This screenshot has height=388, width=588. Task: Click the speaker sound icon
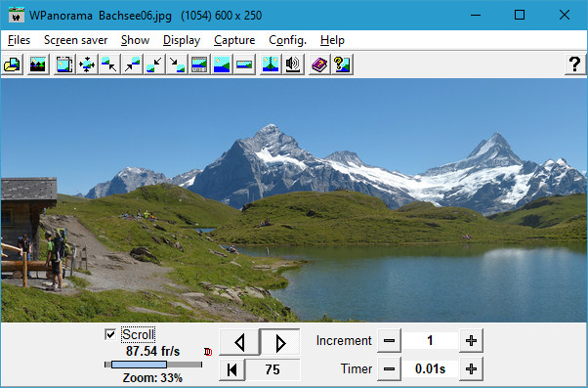click(x=293, y=65)
